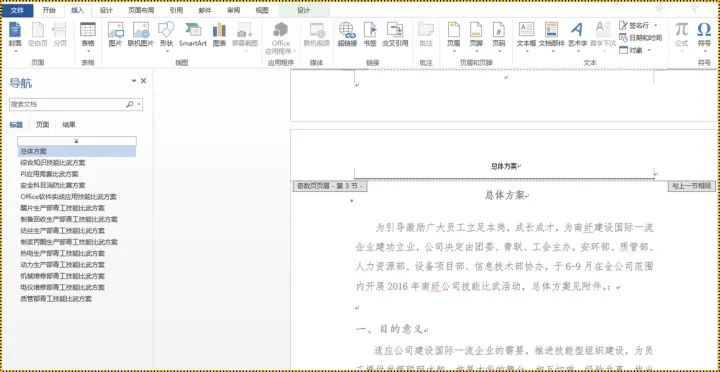The height and width of the screenshot is (372, 720).
Task: Show the Pages (页面) navigation tab
Action: 43,124
